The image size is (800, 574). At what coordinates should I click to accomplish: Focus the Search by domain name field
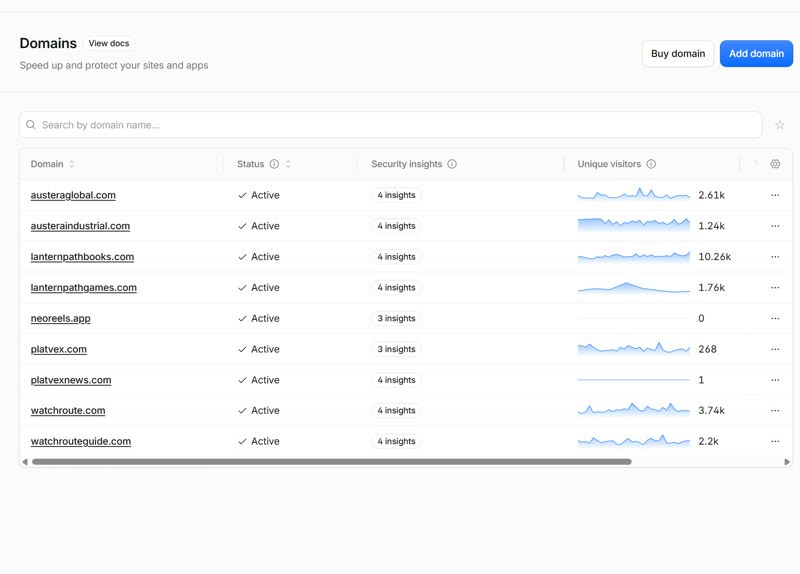point(391,124)
